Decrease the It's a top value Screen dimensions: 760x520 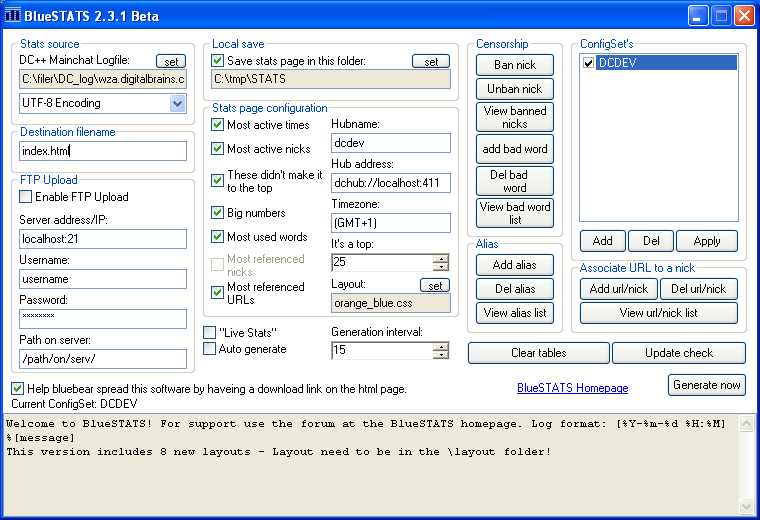441,267
